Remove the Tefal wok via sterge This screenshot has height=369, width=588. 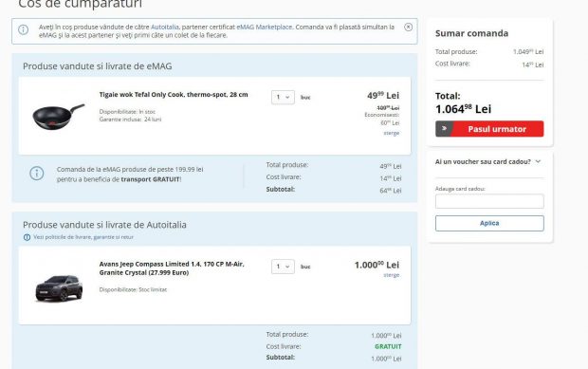pyautogui.click(x=392, y=133)
